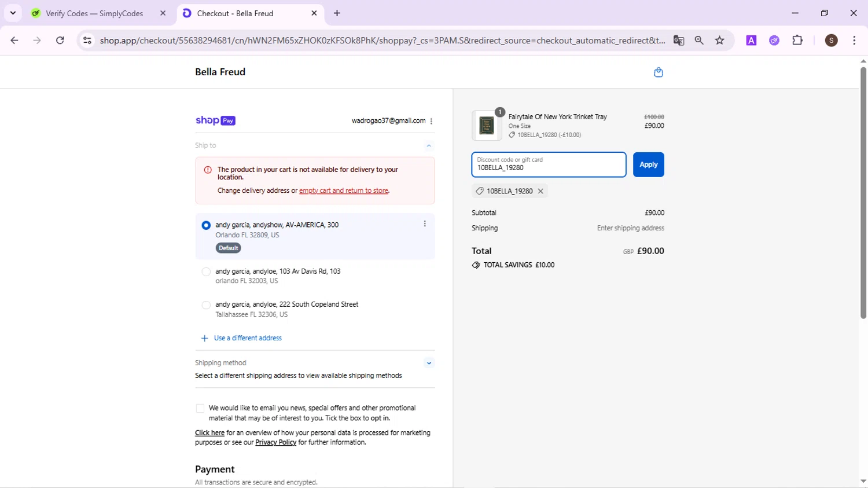Open the Extensions puzzle icon
This screenshot has width=868, height=488.
pos(797,41)
